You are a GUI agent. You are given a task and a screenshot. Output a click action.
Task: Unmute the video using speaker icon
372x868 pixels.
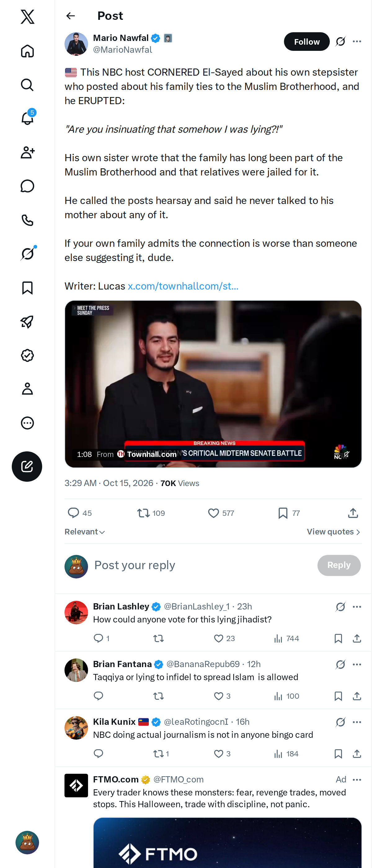[x=346, y=454]
